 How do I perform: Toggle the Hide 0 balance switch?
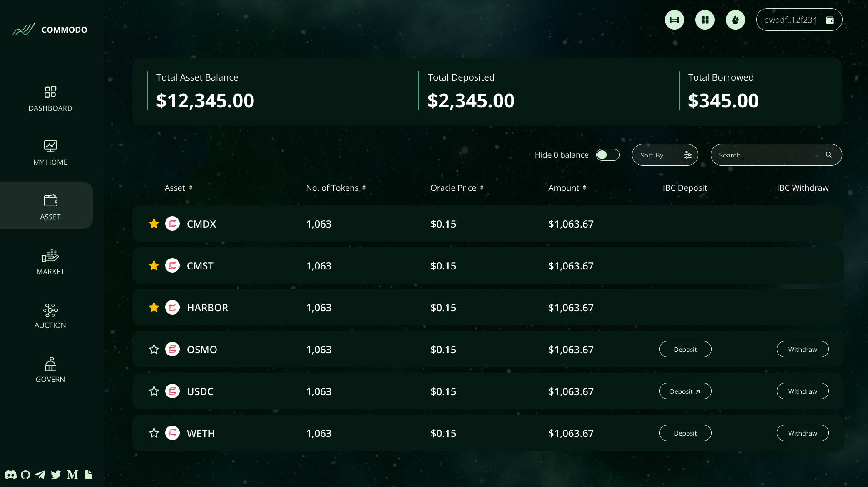[x=607, y=155]
